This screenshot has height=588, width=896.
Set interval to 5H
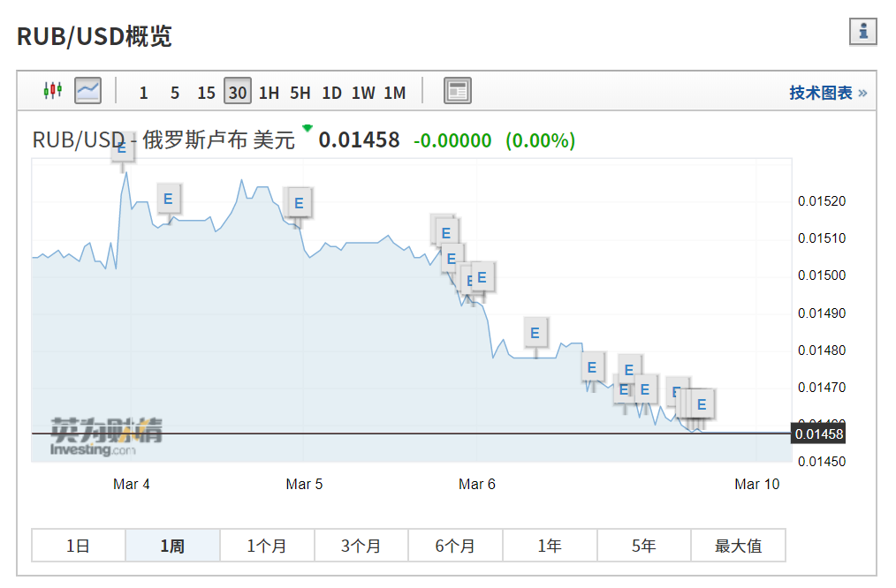pyautogui.click(x=300, y=93)
